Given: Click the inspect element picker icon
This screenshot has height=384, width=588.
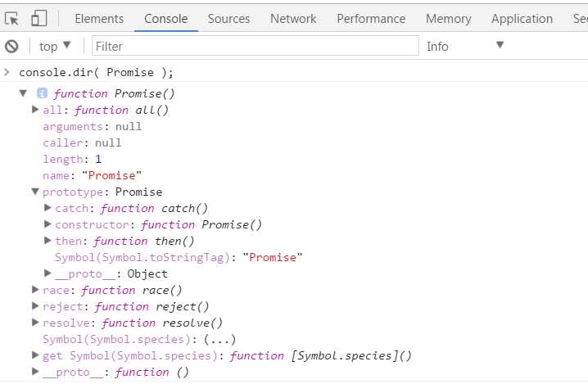Looking at the screenshot, I should pos(12,18).
